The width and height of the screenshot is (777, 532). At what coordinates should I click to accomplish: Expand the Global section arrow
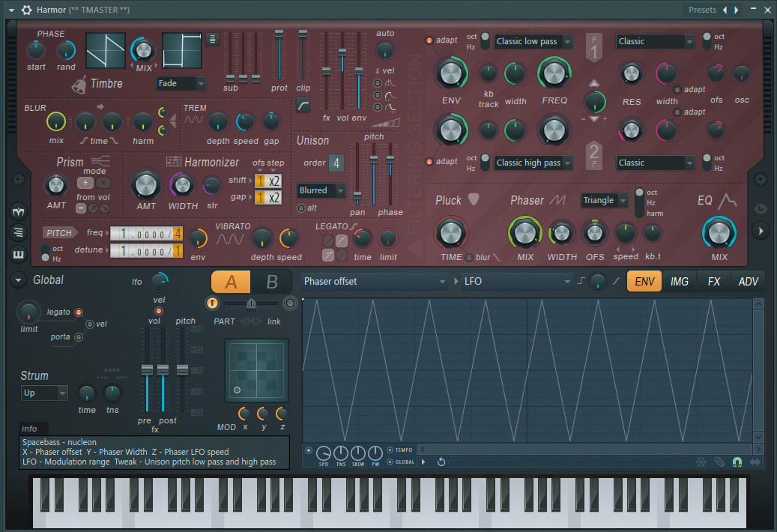[x=18, y=280]
